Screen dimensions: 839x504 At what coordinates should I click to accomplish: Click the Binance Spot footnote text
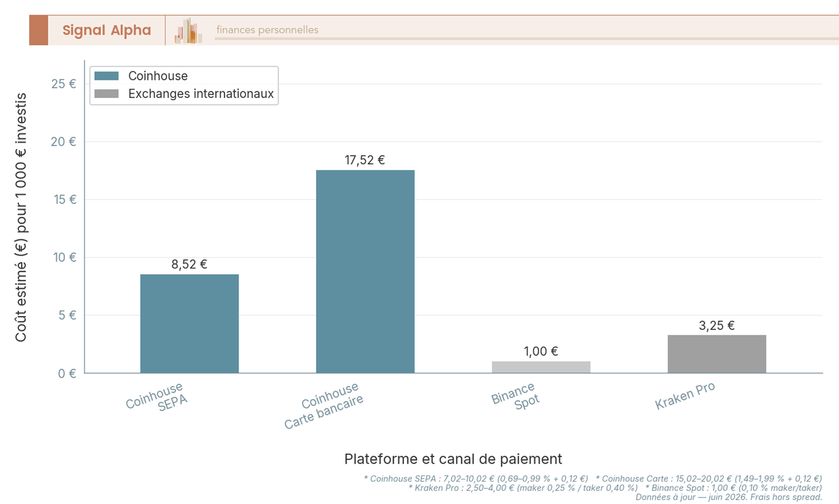pyautogui.click(x=733, y=488)
